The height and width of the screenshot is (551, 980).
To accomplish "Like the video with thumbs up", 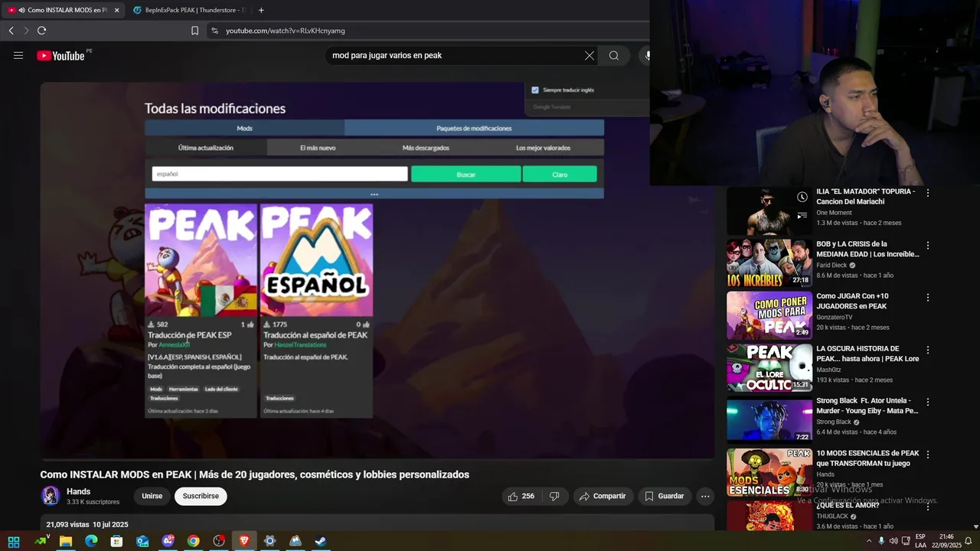I will [521, 496].
